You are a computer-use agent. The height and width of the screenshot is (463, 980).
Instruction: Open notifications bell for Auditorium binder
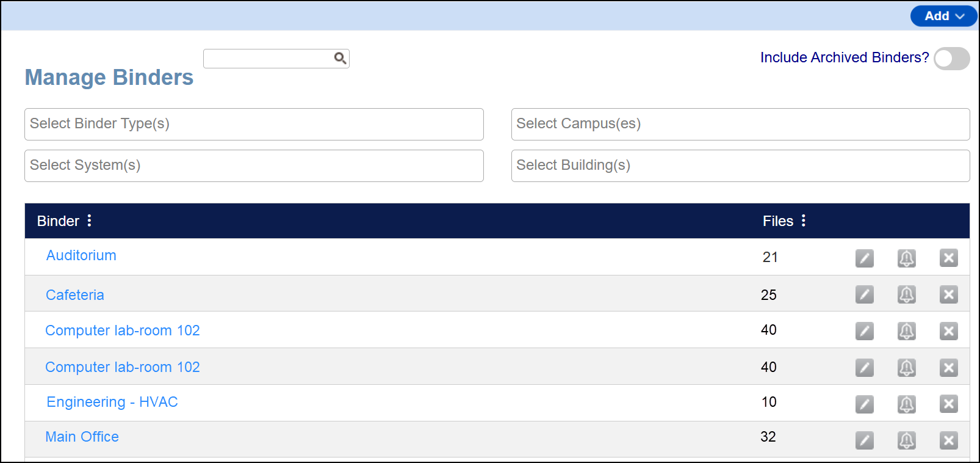[x=906, y=258]
